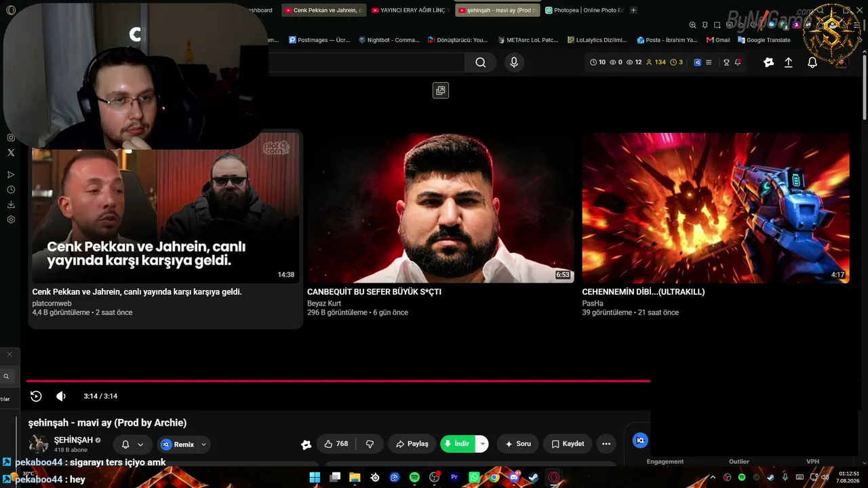Click the blue IQ extension icon in toolbar

point(697,62)
